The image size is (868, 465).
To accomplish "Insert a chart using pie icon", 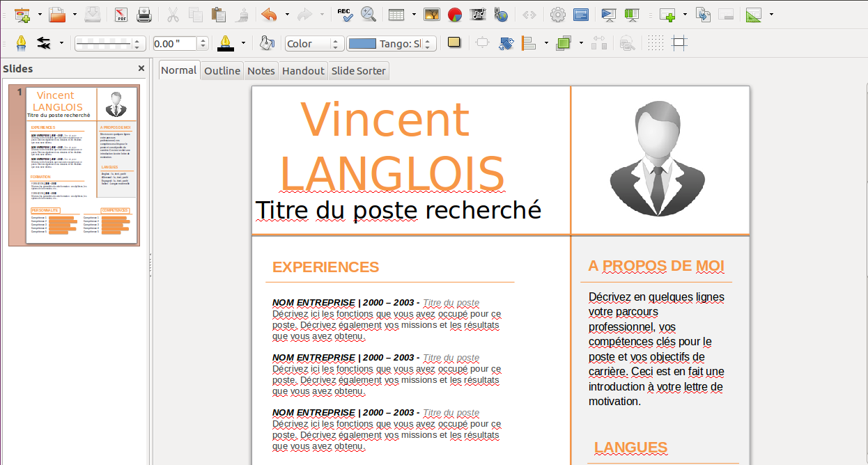I will [x=455, y=14].
